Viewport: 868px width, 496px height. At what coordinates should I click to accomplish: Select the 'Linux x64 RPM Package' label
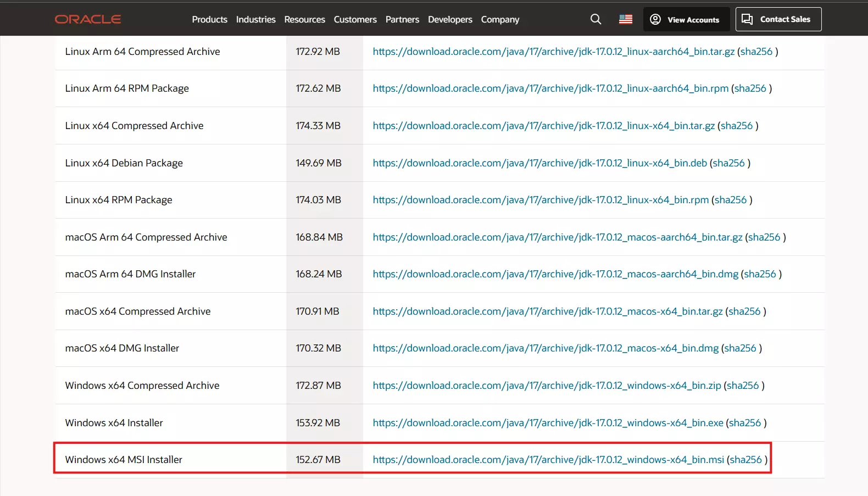coord(119,200)
